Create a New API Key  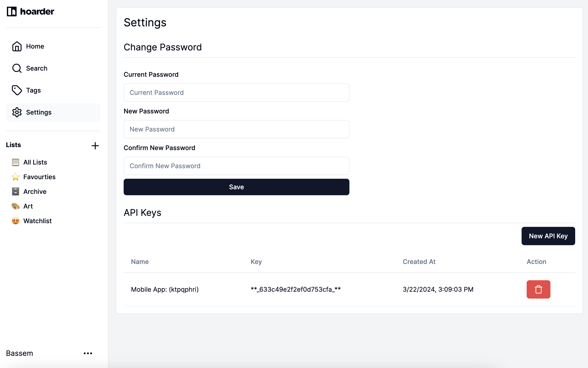(x=548, y=236)
